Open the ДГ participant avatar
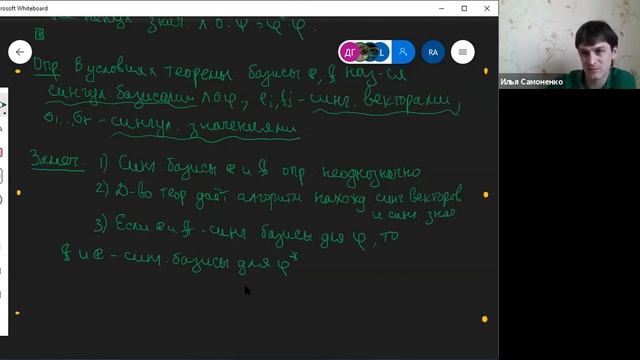Screen dimensions: 640x360 click(350, 52)
